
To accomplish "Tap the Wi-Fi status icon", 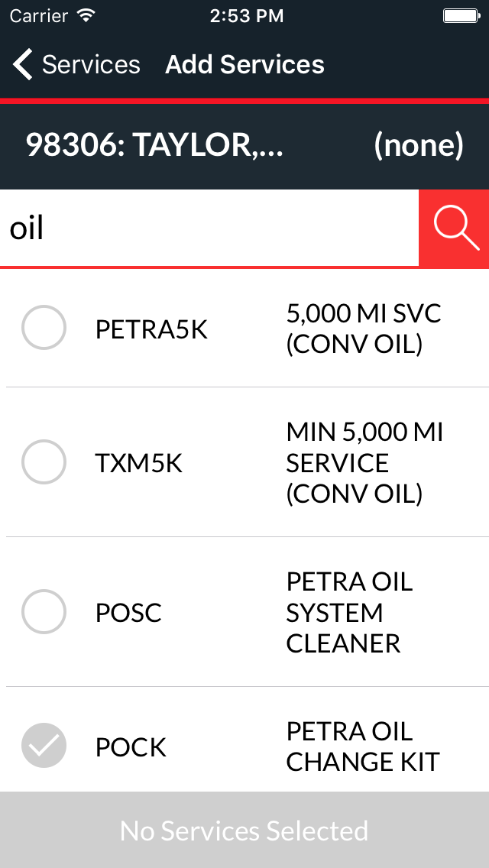I will point(86,15).
